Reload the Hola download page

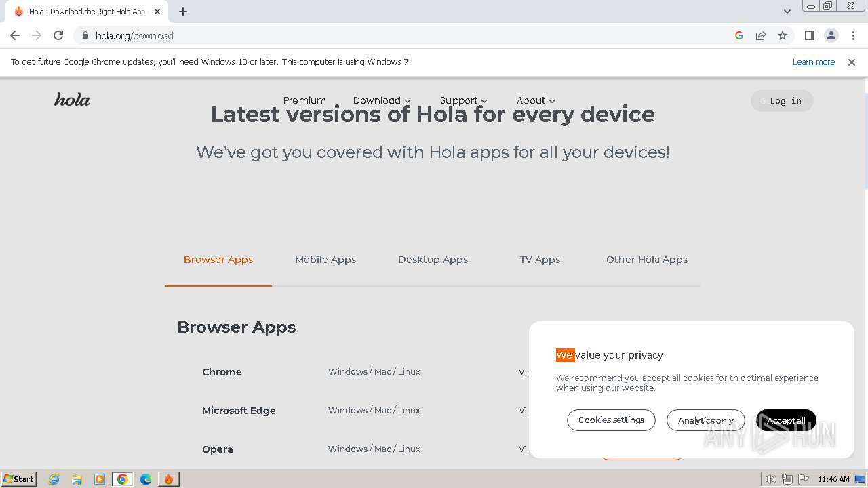click(x=58, y=35)
